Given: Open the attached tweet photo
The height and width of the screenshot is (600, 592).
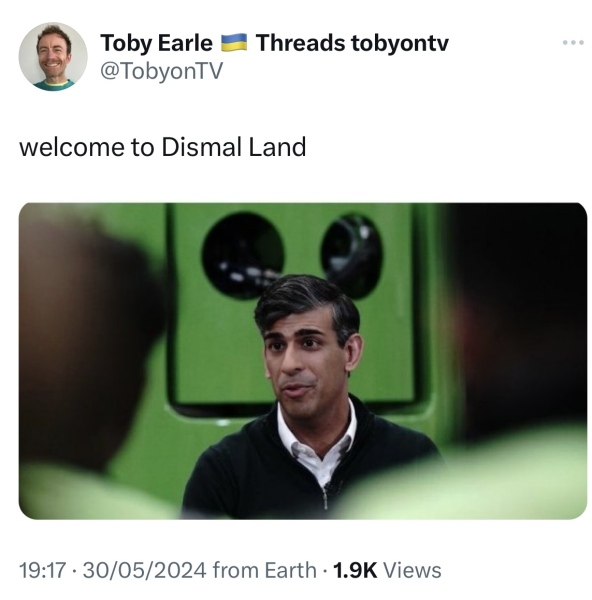Looking at the screenshot, I should [303, 361].
